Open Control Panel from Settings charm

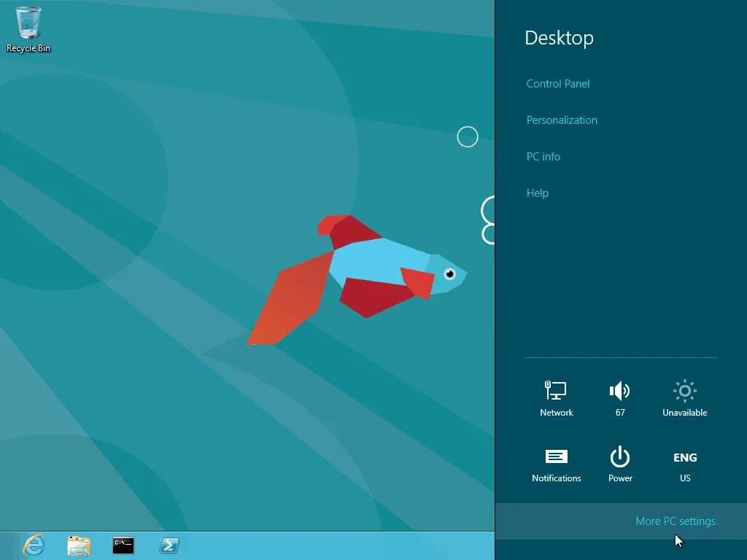(x=558, y=84)
